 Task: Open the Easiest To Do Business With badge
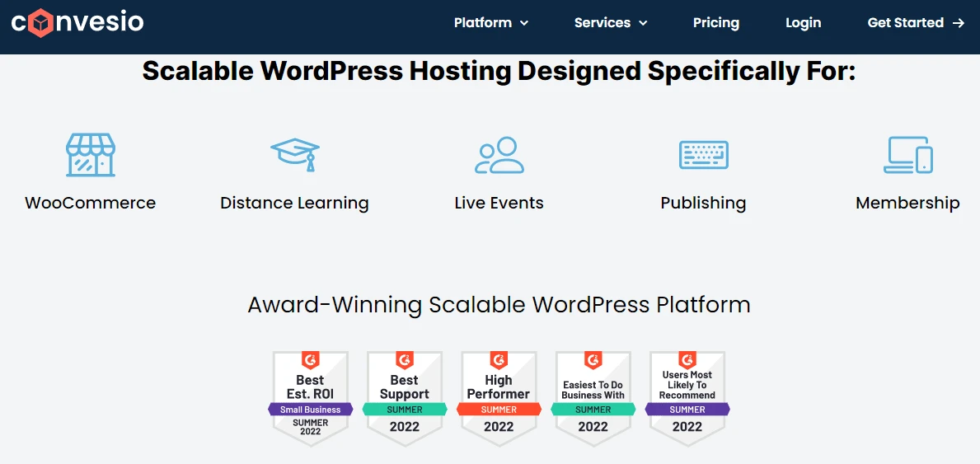[x=593, y=398]
